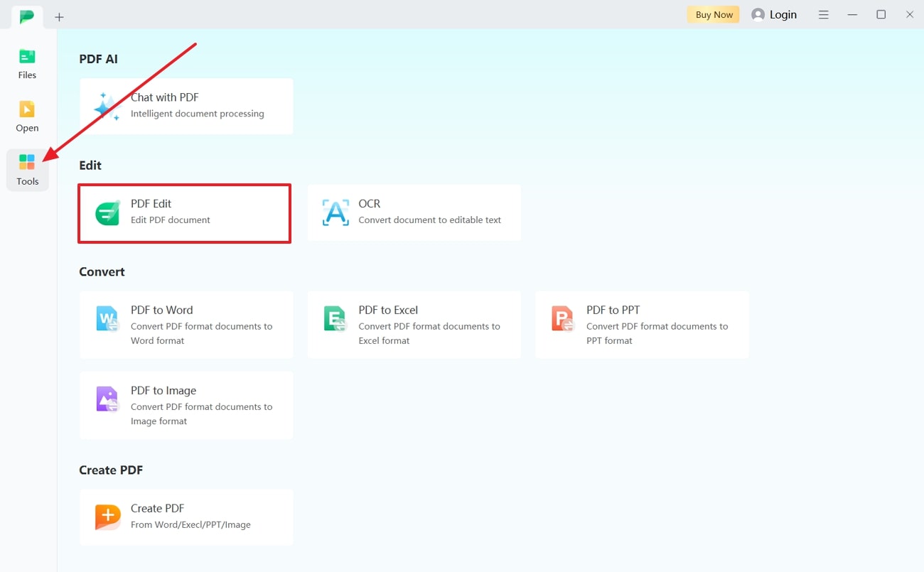924x572 pixels.
Task: Click 'From Word/Execl/PPT/Image' description
Action: (x=190, y=525)
